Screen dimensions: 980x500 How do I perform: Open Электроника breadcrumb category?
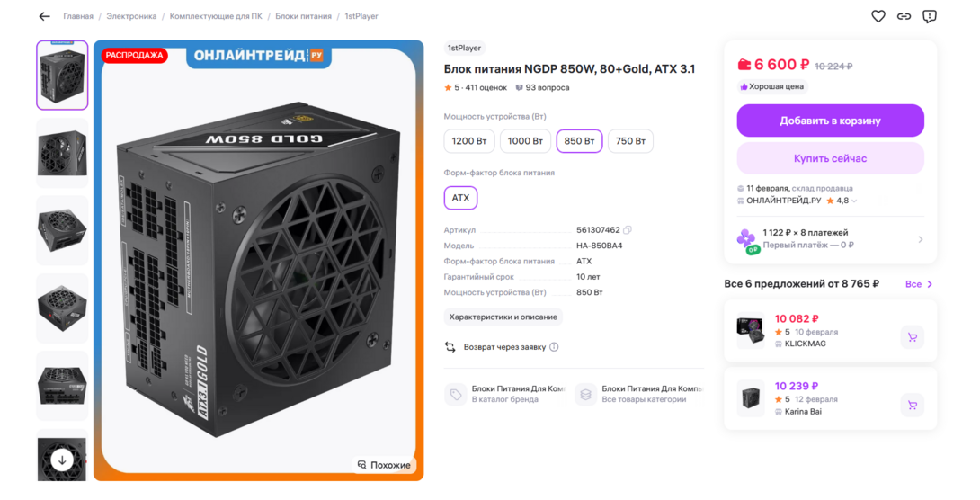coord(131,16)
